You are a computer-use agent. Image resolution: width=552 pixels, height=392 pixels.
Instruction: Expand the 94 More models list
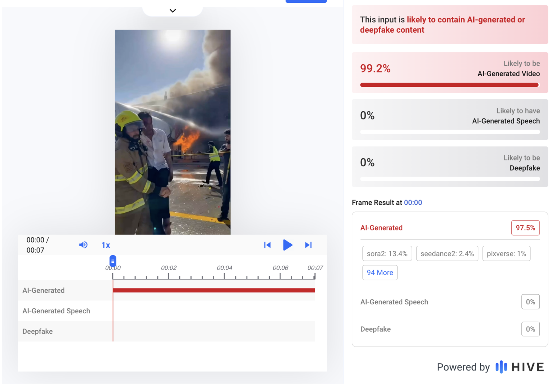tap(380, 272)
